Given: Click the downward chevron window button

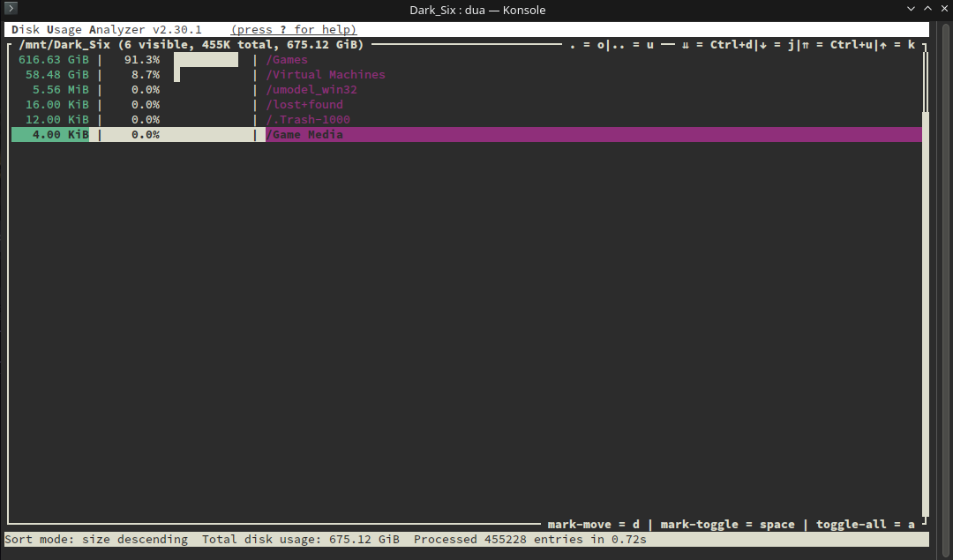Looking at the screenshot, I should coord(911,9).
